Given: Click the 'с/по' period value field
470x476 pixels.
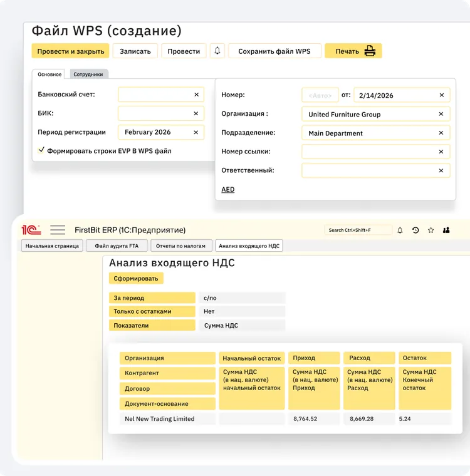Looking at the screenshot, I should pyautogui.click(x=243, y=297).
